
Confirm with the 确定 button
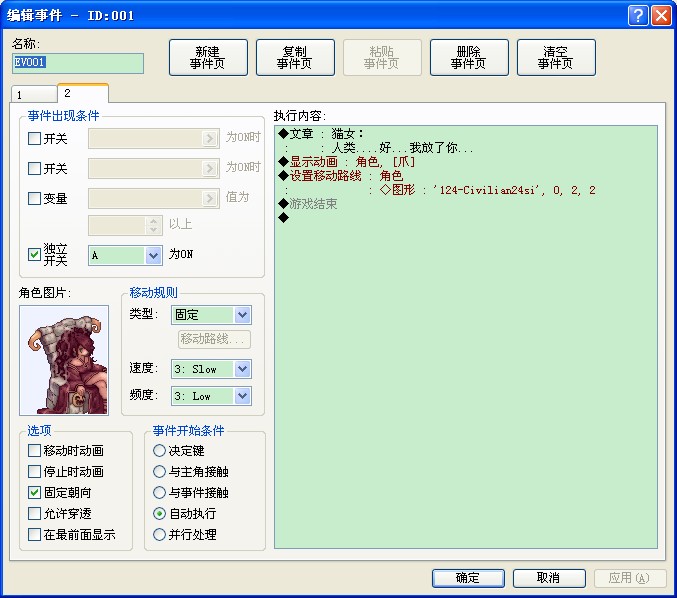tap(468, 578)
